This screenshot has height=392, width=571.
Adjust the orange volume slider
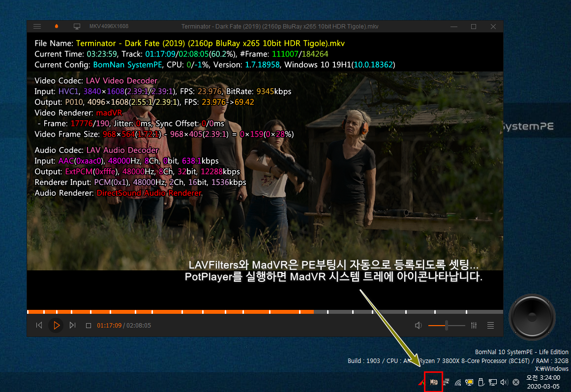coord(447,325)
